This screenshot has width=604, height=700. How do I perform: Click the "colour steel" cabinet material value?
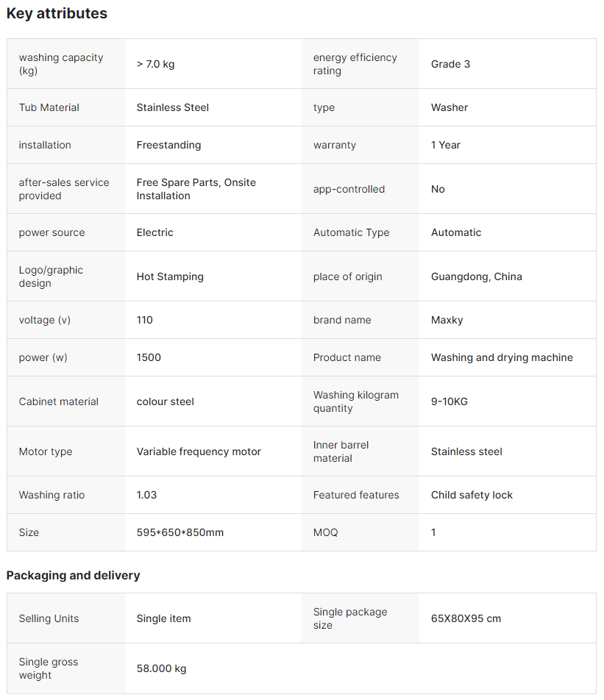[x=165, y=401]
